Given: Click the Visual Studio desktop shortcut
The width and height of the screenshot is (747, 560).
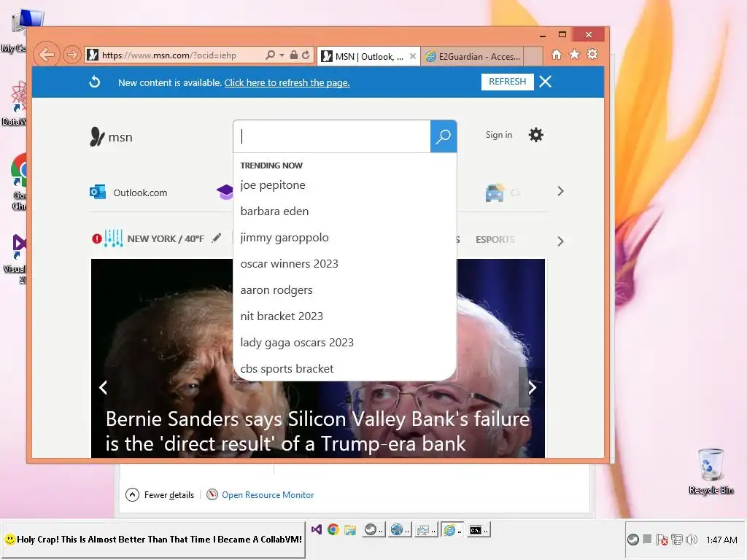Looking at the screenshot, I should [18, 259].
